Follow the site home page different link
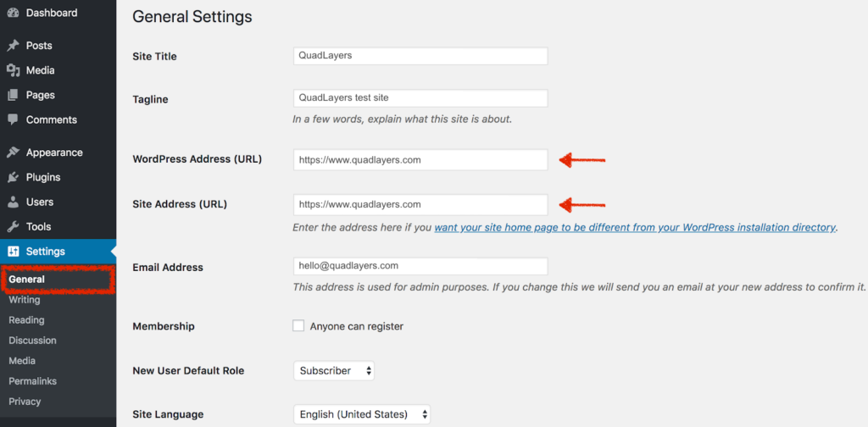868x427 pixels. pyautogui.click(x=634, y=227)
